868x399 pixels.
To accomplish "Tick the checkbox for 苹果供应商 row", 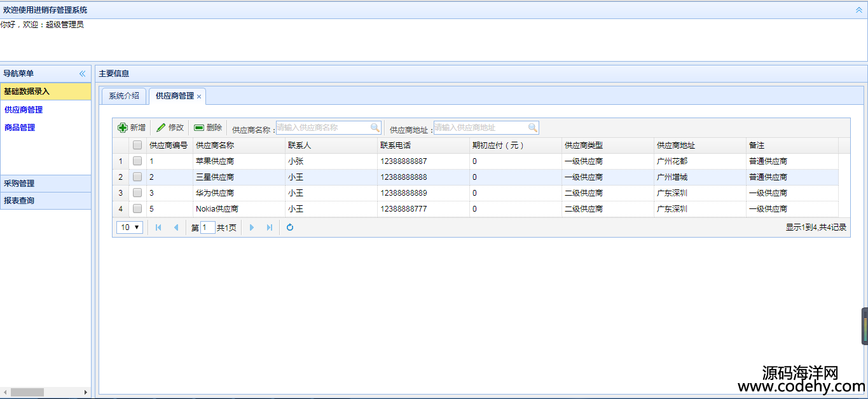I will [x=137, y=161].
